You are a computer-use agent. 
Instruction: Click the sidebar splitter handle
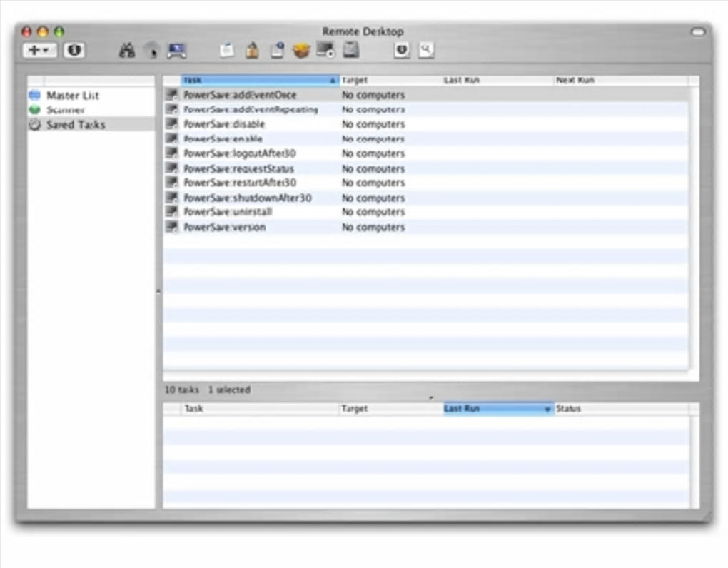click(158, 291)
